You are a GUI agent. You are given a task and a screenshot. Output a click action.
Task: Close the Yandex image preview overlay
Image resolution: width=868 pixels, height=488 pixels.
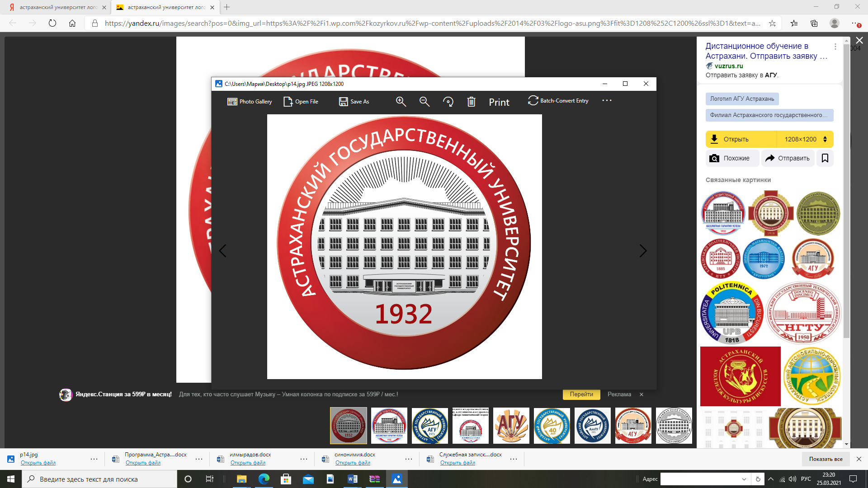[859, 41]
